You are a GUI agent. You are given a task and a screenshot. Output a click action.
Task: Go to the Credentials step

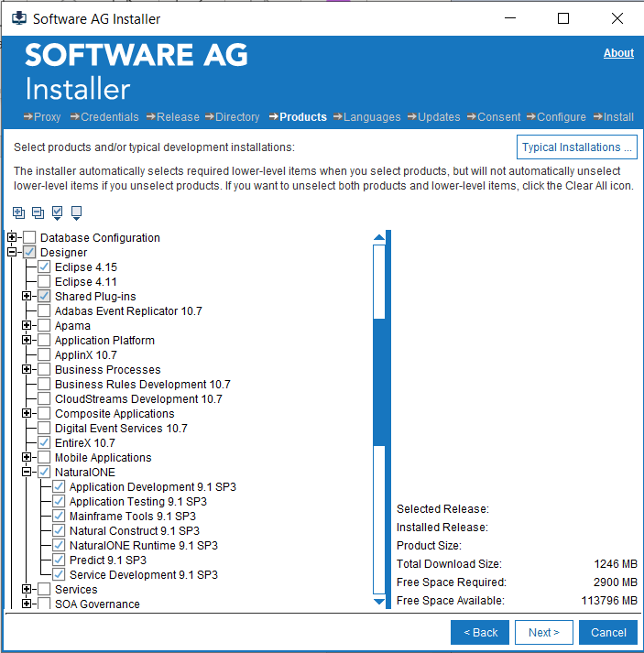pyautogui.click(x=104, y=117)
